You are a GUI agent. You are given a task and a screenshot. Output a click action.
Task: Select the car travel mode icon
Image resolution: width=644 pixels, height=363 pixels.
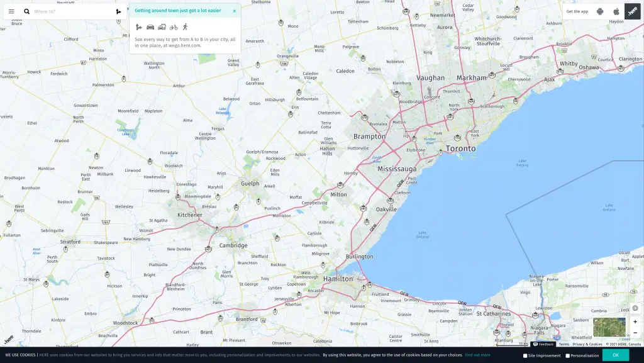[x=150, y=27]
